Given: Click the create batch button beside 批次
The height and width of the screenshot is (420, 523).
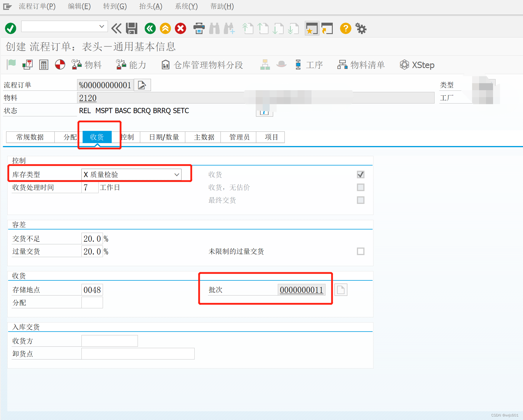Looking at the screenshot, I should pos(341,290).
